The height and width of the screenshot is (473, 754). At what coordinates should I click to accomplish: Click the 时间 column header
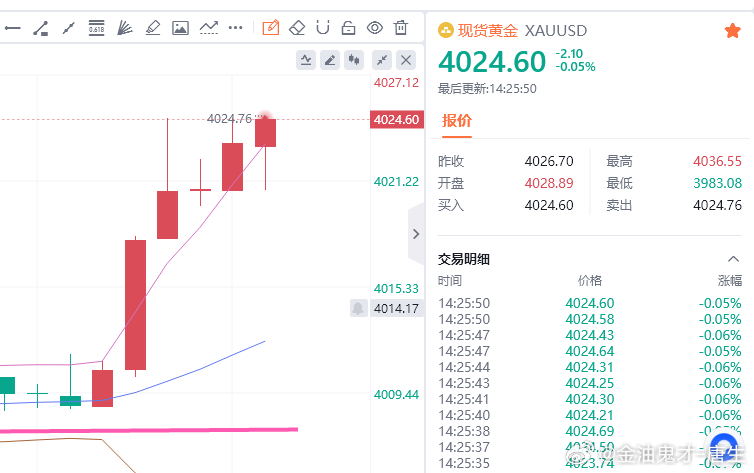[450, 281]
